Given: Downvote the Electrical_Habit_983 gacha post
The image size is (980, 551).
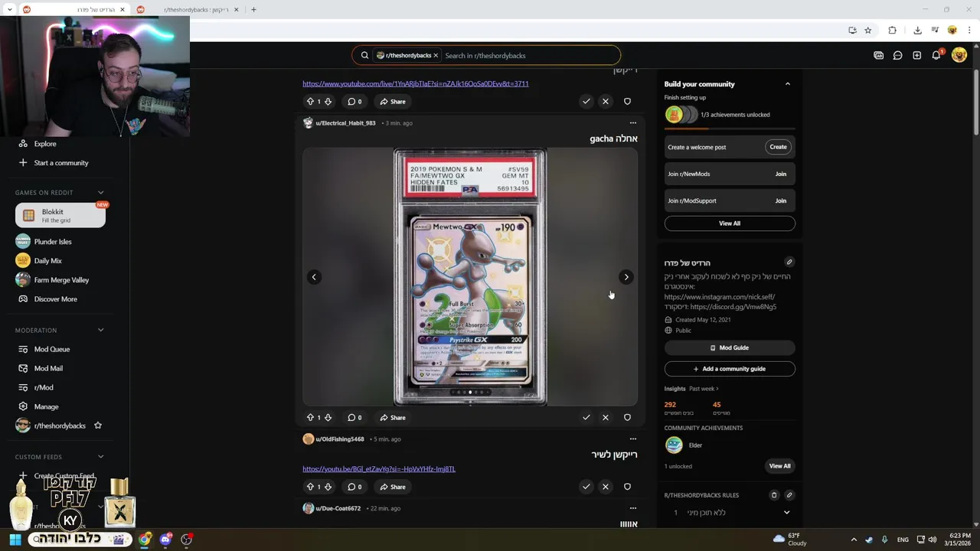Looking at the screenshot, I should pos(328,417).
